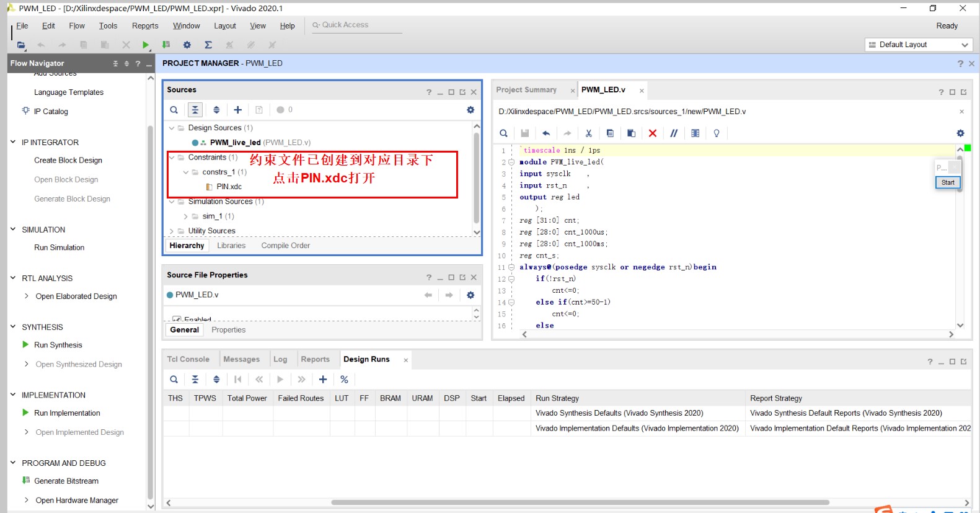Switch to the Libraries tab in Sources
This screenshot has height=513, width=980.
coord(231,246)
